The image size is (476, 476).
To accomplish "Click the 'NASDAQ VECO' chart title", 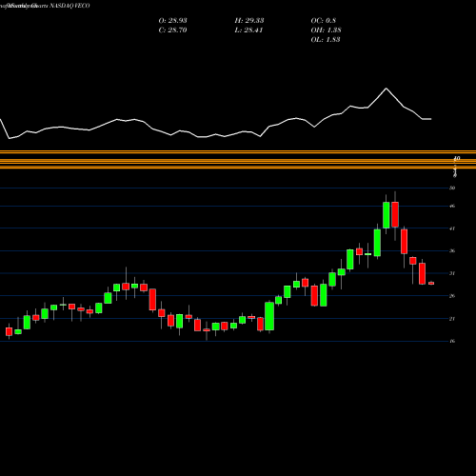I will pos(69,6).
